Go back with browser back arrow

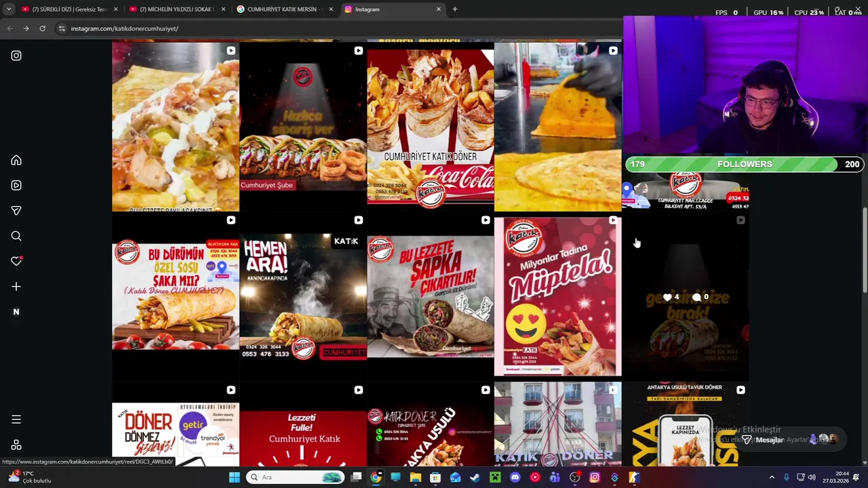pos(9,28)
